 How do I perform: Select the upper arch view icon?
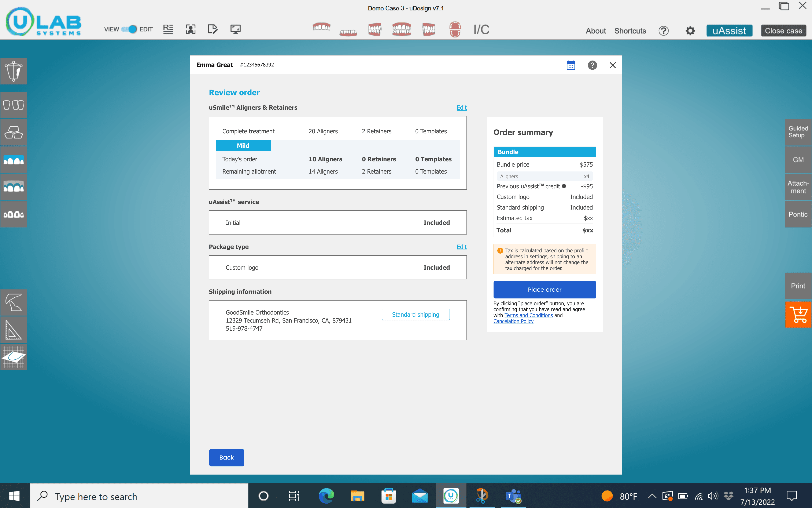point(321,27)
